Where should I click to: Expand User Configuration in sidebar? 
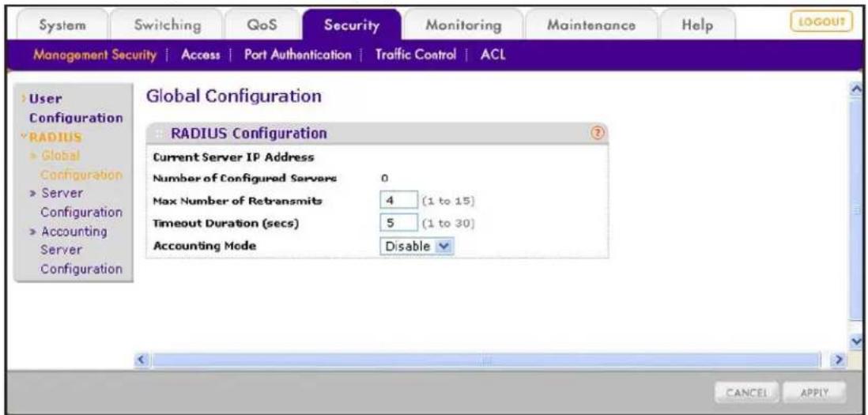(x=76, y=108)
